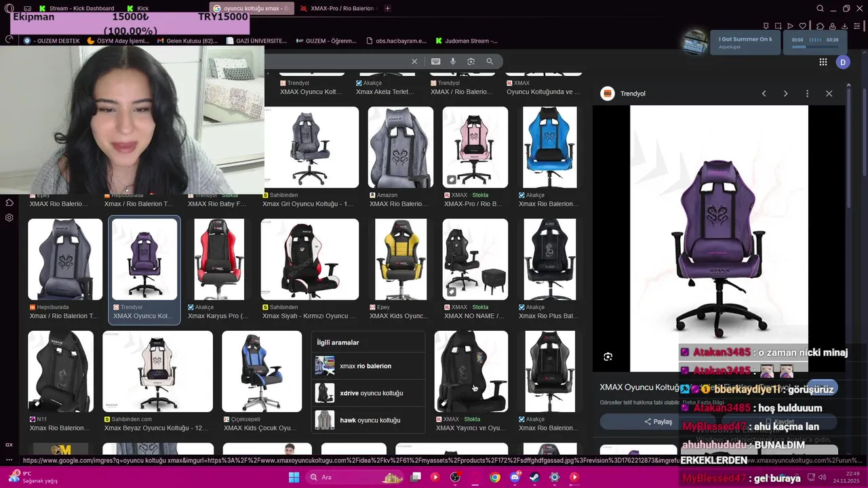Image resolution: width=868 pixels, height=488 pixels.
Task: Open the purple XMAX Oyuncu Koltuğu thumbnail
Action: (144, 259)
